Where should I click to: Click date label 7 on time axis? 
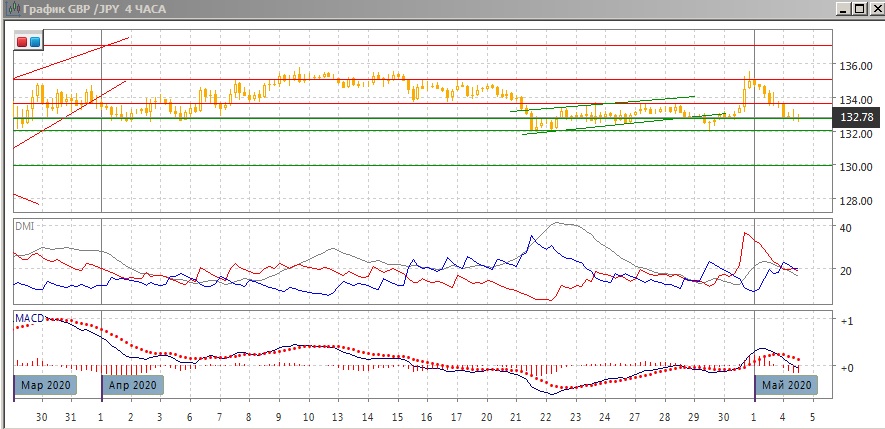pos(220,417)
